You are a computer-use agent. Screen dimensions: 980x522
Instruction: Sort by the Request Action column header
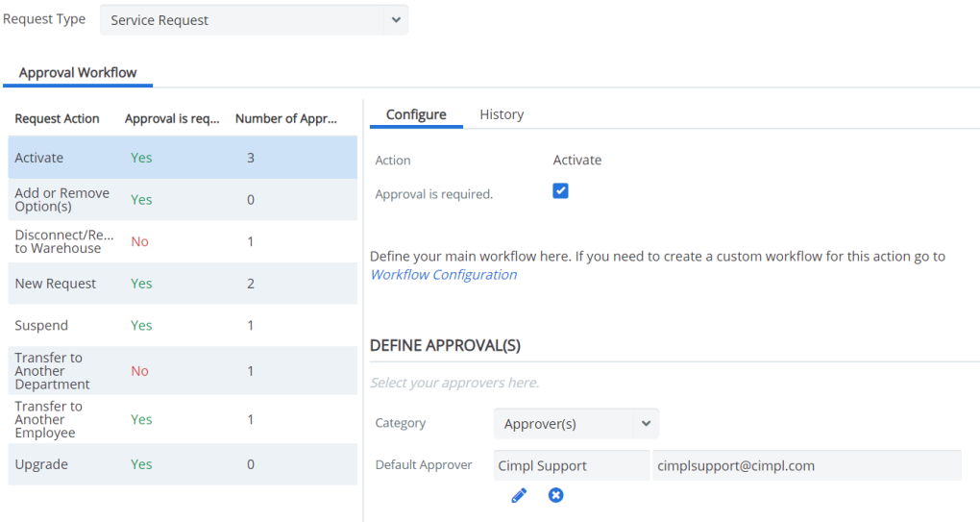pos(57,119)
